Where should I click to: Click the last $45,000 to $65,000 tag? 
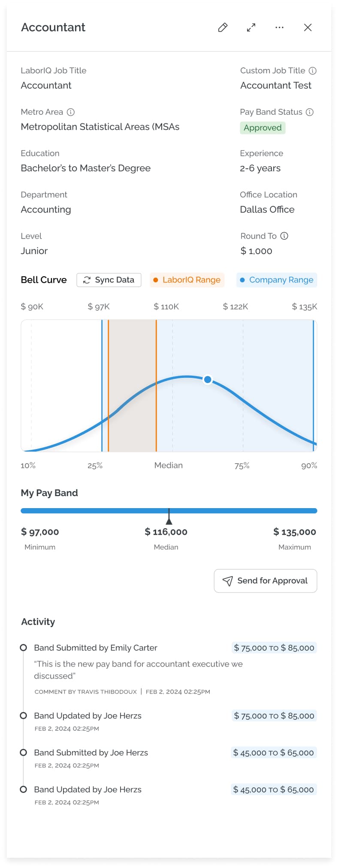point(274,789)
